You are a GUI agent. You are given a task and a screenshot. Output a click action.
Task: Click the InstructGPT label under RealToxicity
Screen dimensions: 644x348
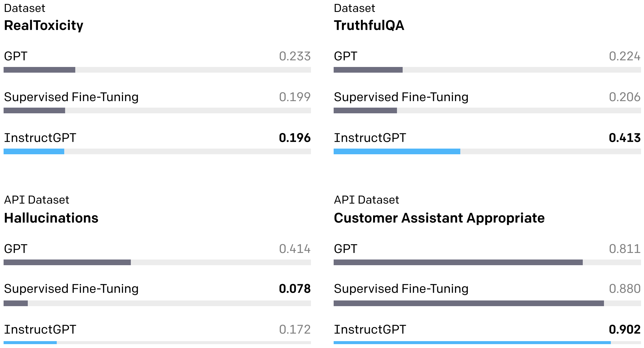40,138
